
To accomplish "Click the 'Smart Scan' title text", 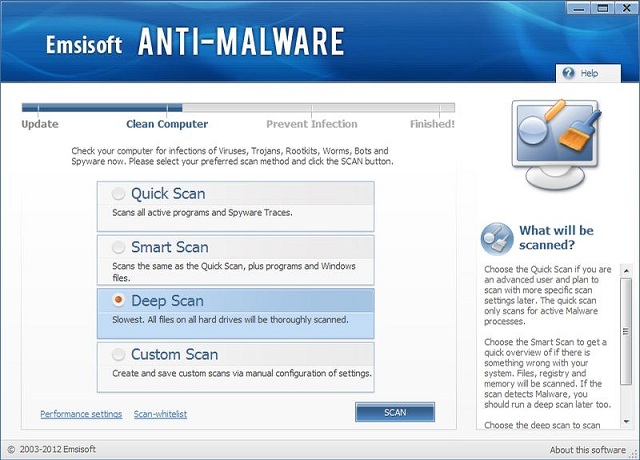I will (170, 247).
